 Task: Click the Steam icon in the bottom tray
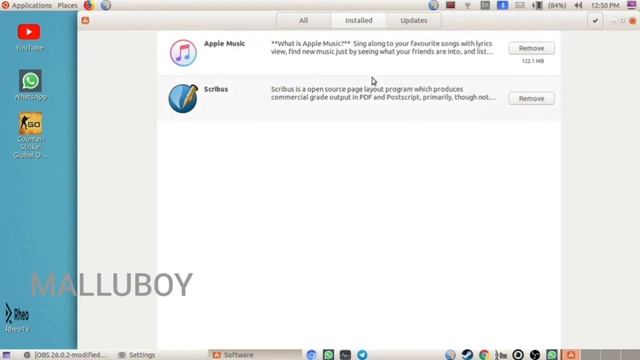tap(467, 355)
